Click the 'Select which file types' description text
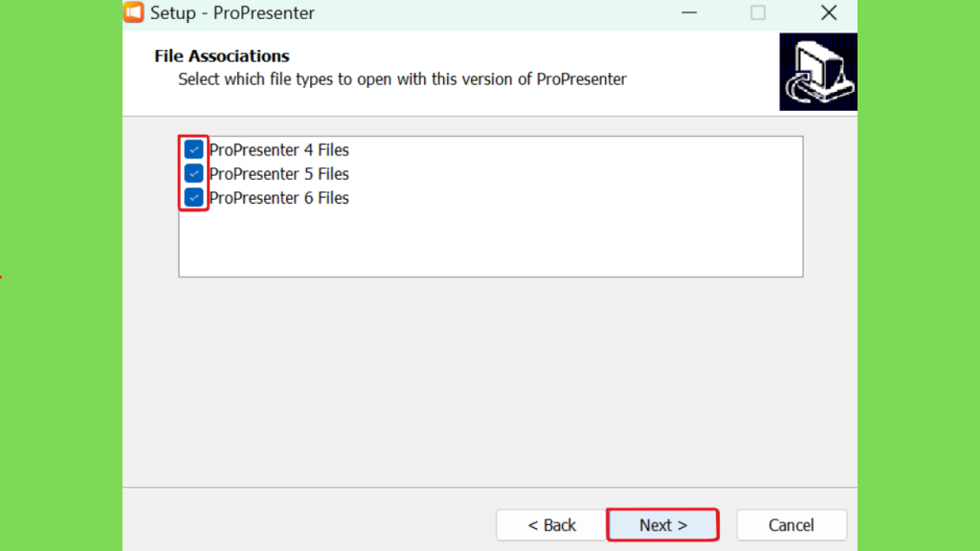 (402, 79)
